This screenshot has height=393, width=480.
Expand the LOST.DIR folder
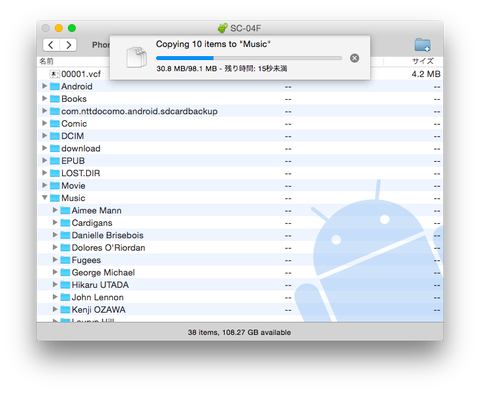point(44,173)
